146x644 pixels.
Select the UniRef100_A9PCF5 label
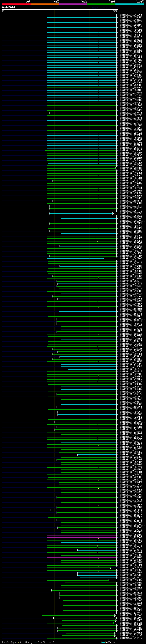point(131,103)
